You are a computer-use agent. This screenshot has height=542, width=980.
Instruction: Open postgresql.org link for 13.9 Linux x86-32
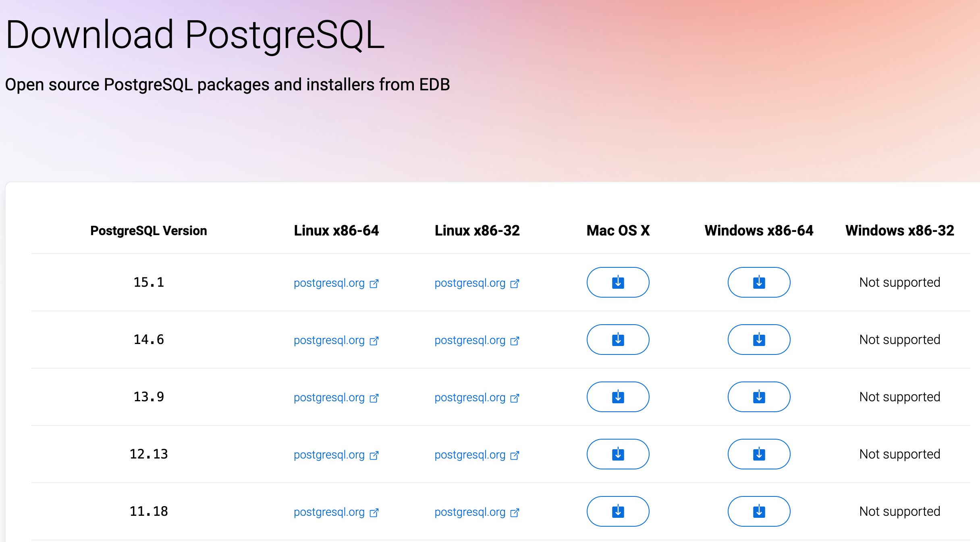(477, 398)
